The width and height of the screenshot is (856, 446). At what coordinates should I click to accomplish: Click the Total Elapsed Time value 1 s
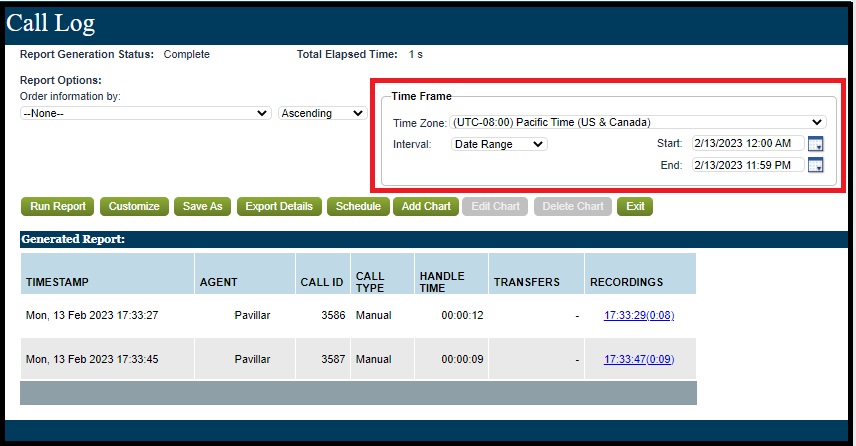pyautogui.click(x=415, y=55)
